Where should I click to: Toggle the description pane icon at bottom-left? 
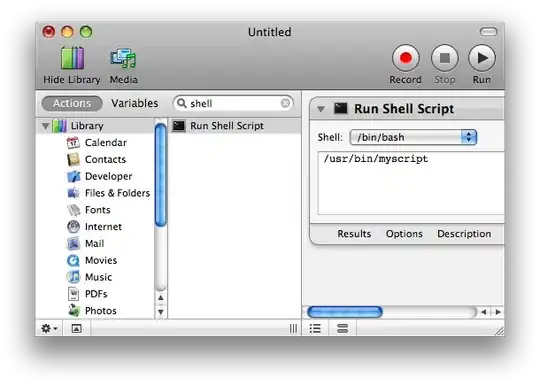[x=76, y=329]
